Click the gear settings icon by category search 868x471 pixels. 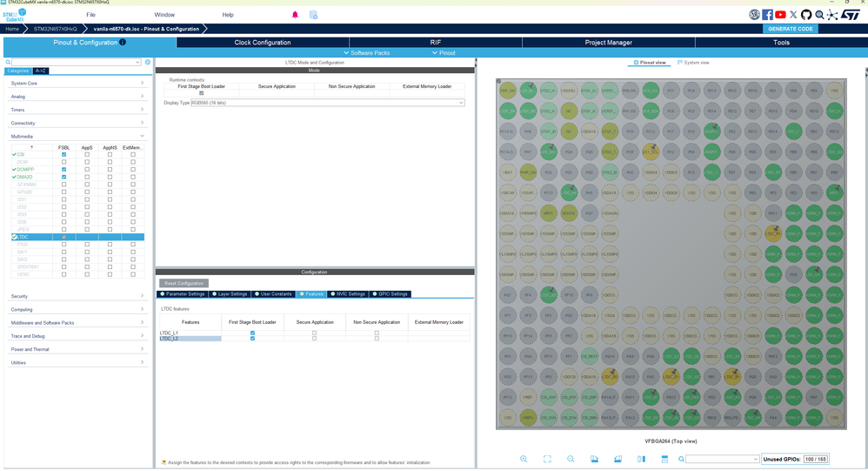click(x=148, y=62)
